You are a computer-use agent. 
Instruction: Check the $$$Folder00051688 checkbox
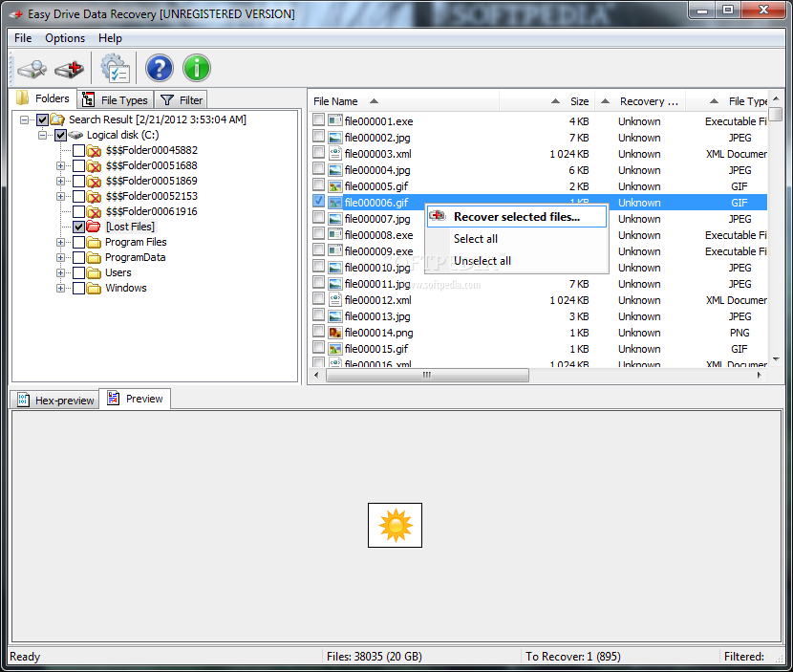pos(79,165)
